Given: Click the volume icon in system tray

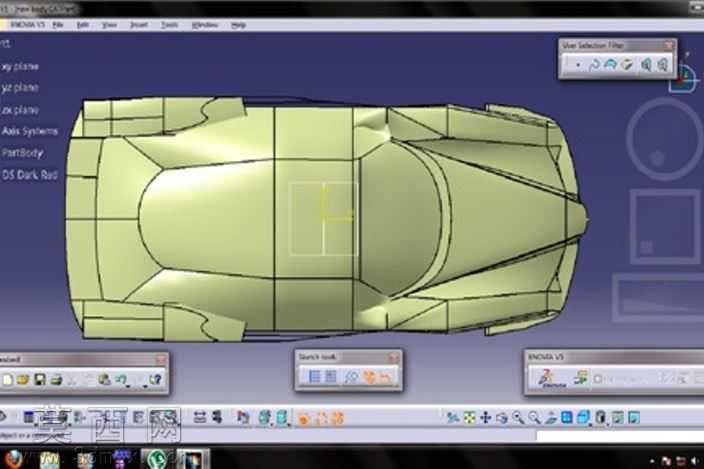Looking at the screenshot, I should coord(695,460).
